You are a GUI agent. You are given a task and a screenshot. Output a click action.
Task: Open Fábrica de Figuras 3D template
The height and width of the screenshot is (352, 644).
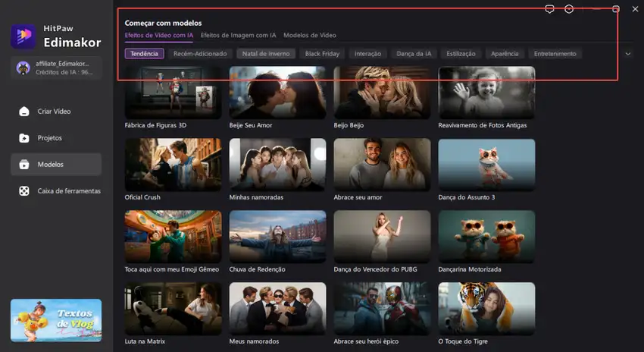pyautogui.click(x=173, y=92)
